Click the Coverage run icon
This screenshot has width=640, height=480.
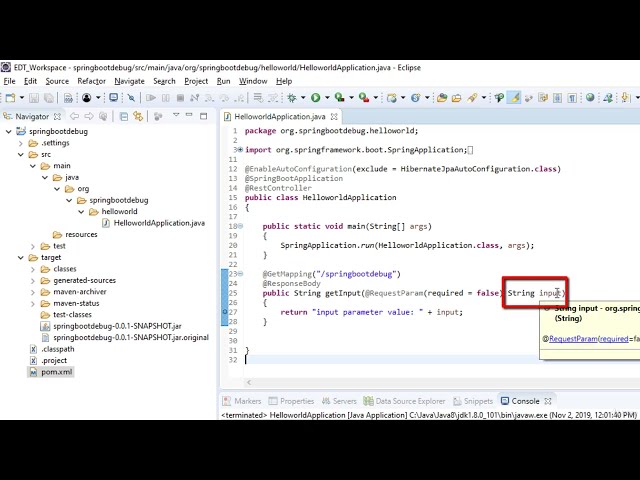(339, 98)
